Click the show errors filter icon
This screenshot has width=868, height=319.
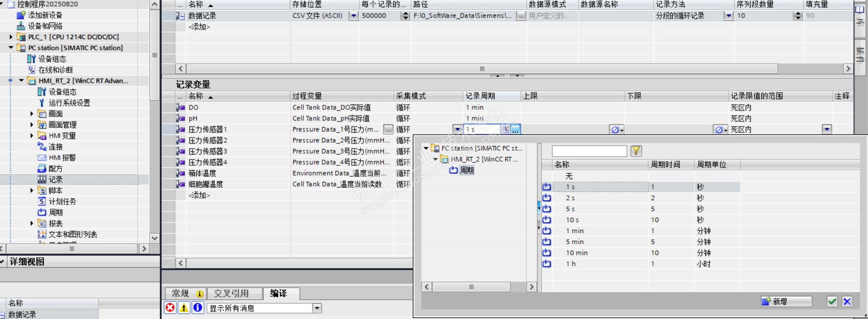pyautogui.click(x=170, y=307)
